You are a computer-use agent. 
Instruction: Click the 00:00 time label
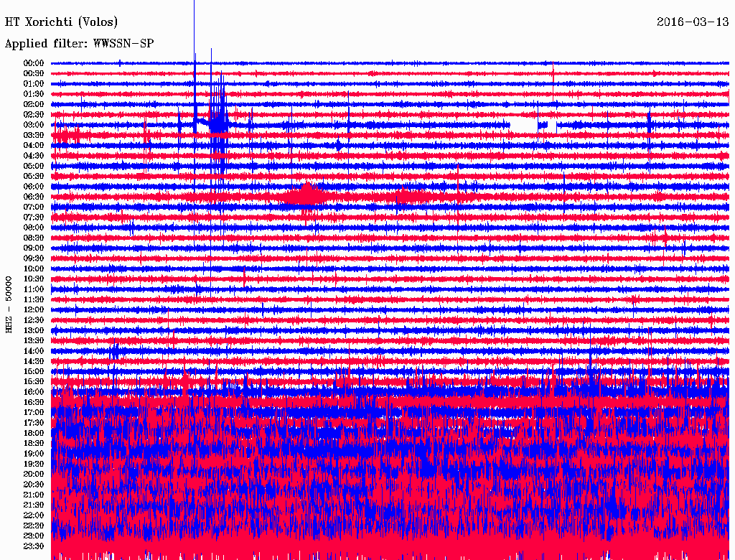(34, 63)
